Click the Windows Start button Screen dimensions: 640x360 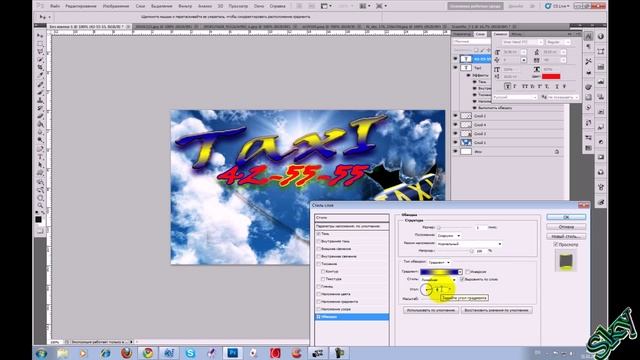point(41,353)
